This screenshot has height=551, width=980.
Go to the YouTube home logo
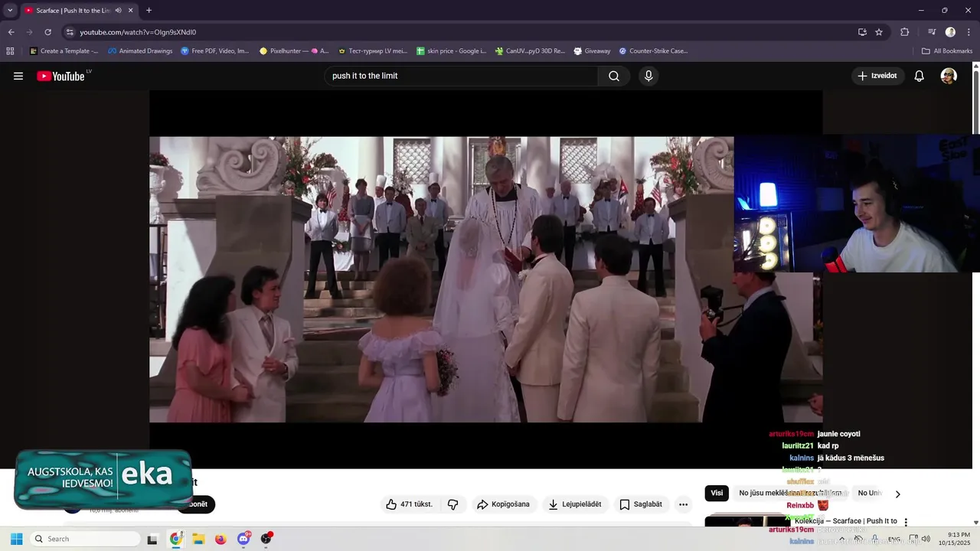(x=61, y=76)
